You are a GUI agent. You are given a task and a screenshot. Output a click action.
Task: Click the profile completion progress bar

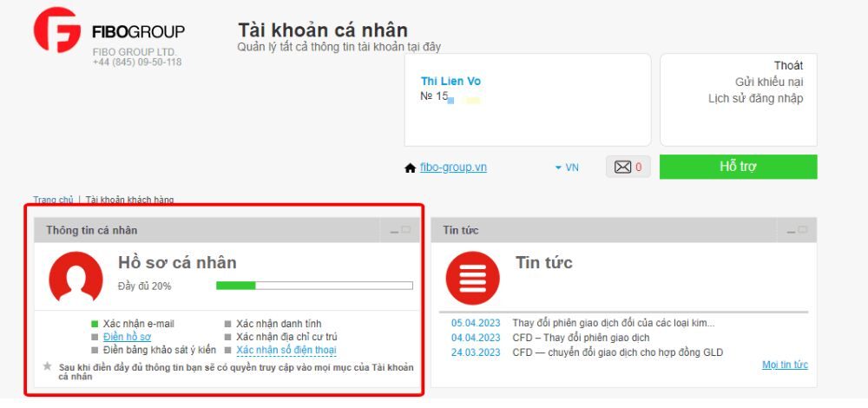point(314,286)
